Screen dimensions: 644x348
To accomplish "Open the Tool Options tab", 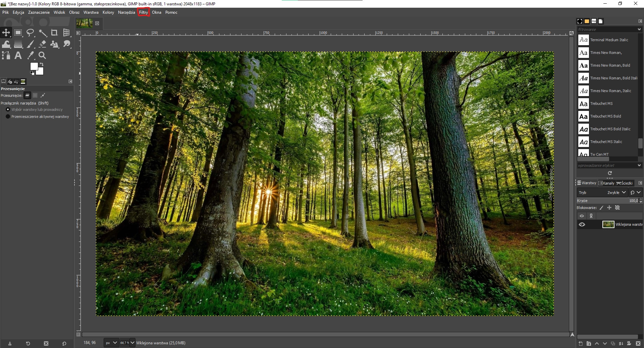I will point(3,81).
